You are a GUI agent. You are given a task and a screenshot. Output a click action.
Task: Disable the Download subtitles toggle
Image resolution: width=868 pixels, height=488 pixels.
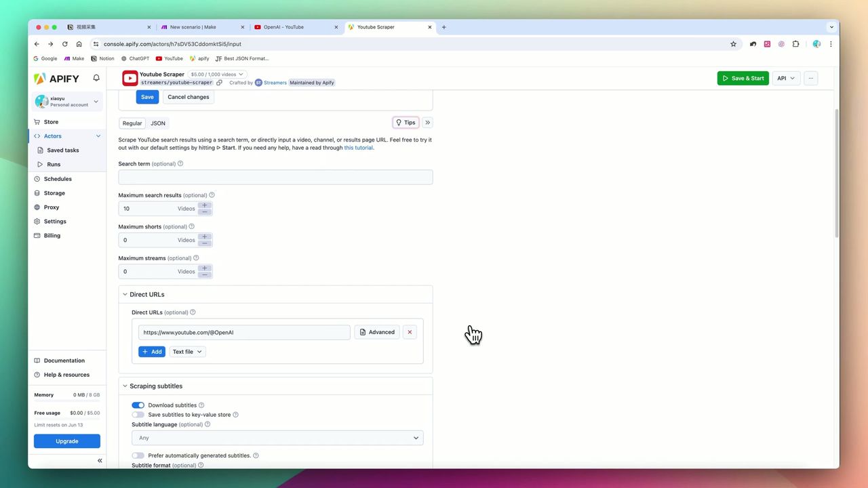point(138,405)
